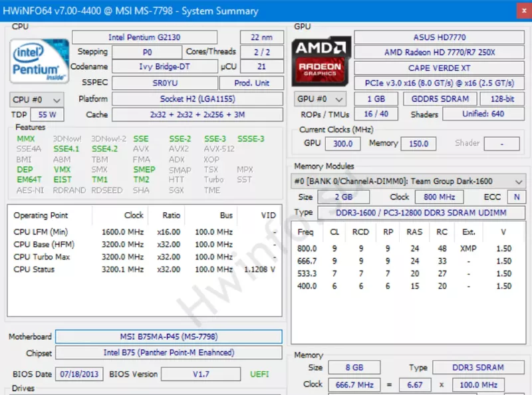Select the Intel Pentium G2130 field
The width and height of the screenshot is (532, 395).
[144, 37]
